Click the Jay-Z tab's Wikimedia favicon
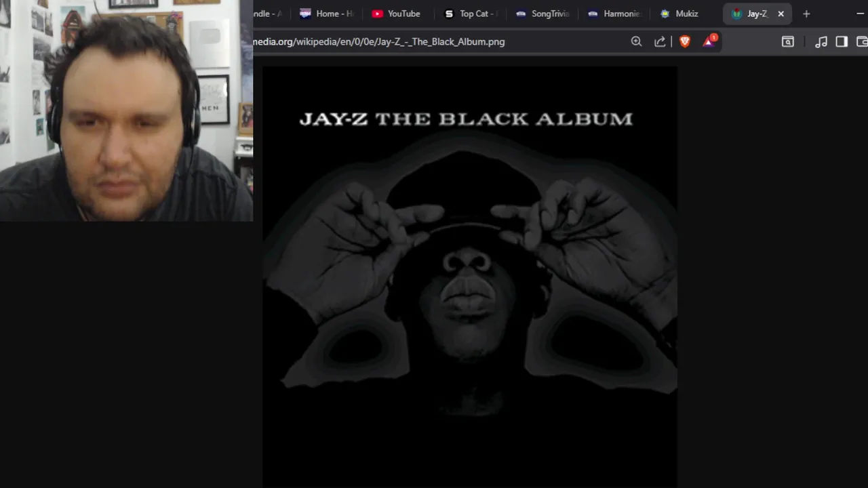Image resolution: width=868 pixels, height=488 pixels. pyautogui.click(x=737, y=14)
